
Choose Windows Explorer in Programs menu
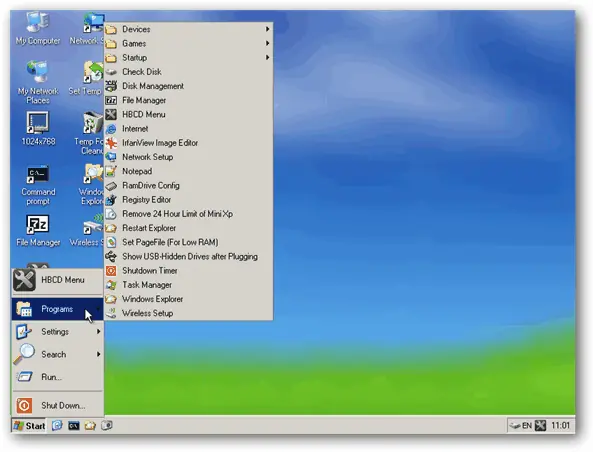tap(188, 299)
